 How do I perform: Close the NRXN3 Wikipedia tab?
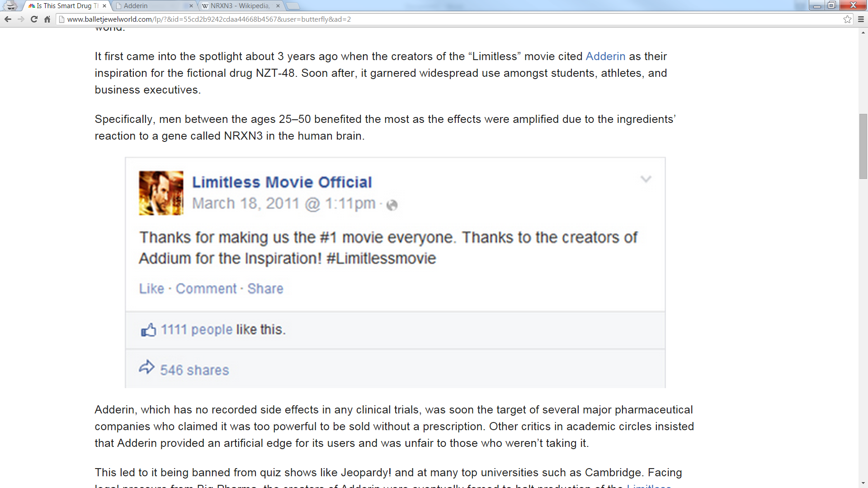(x=278, y=6)
